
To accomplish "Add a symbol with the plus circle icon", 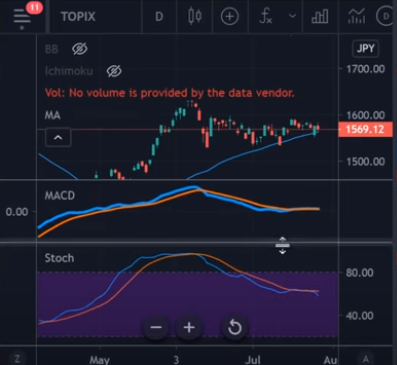I will pyautogui.click(x=230, y=16).
